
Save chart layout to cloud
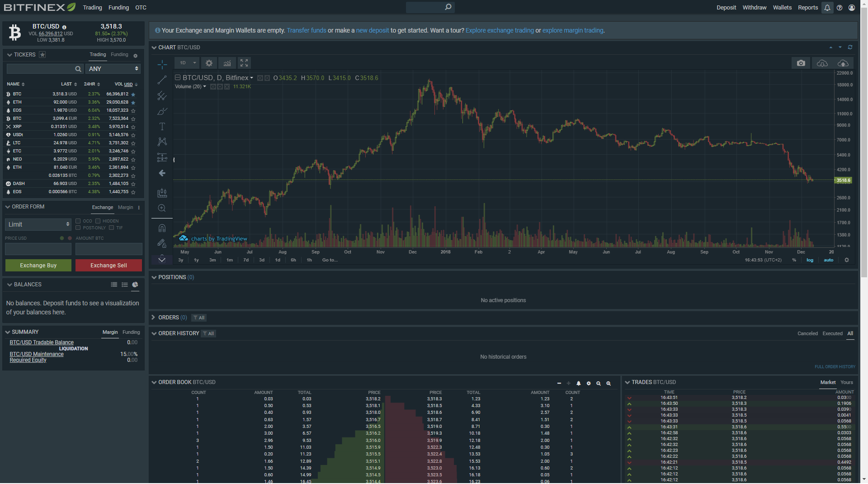(843, 63)
